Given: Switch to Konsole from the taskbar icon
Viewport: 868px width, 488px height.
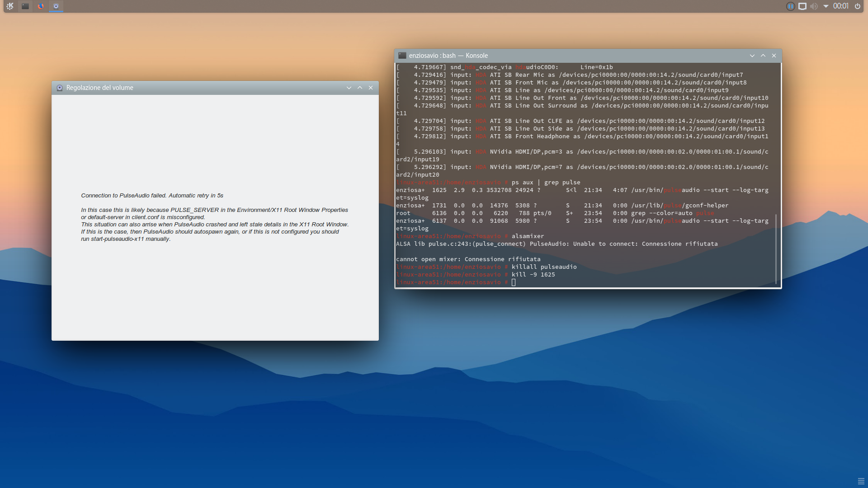Looking at the screenshot, I should point(25,6).
